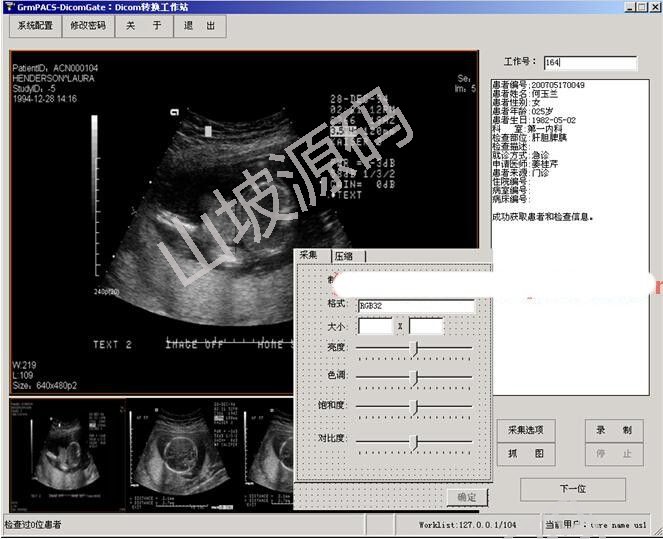Click the second 大小 height box
This screenshot has width=663, height=539.
pyautogui.click(x=425, y=326)
